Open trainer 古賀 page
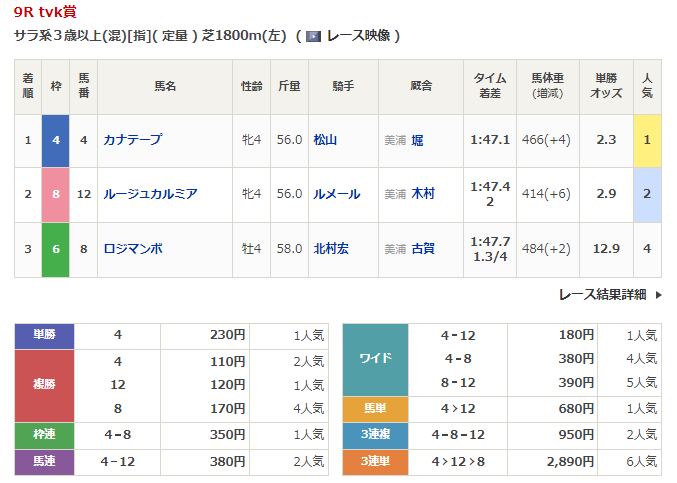677x483 pixels. click(423, 248)
